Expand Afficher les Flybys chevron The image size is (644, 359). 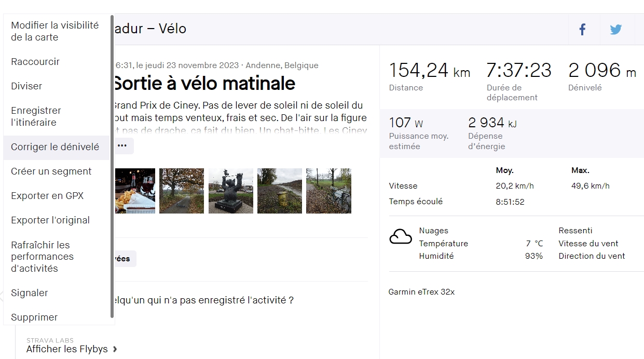[x=115, y=349]
